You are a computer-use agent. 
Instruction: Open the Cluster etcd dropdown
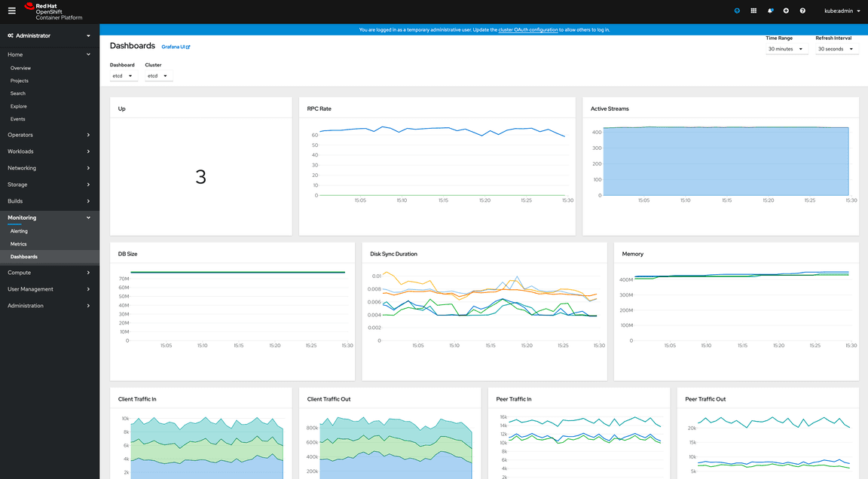tap(158, 76)
